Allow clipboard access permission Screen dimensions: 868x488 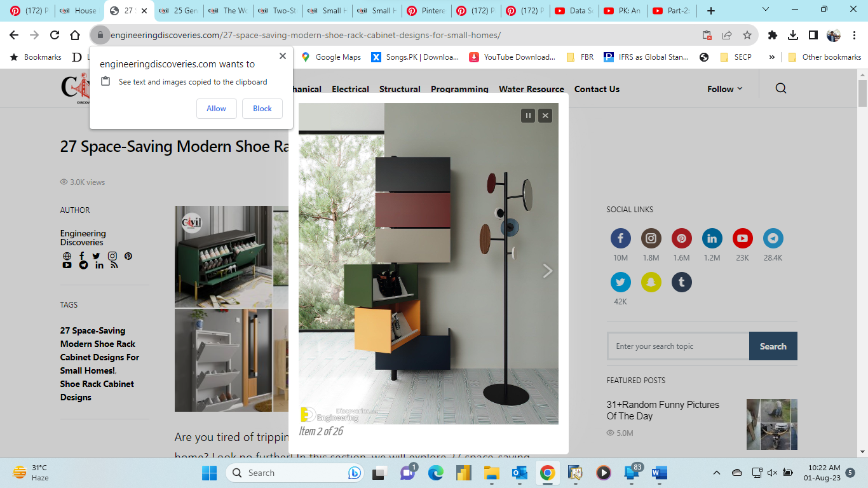[216, 109]
